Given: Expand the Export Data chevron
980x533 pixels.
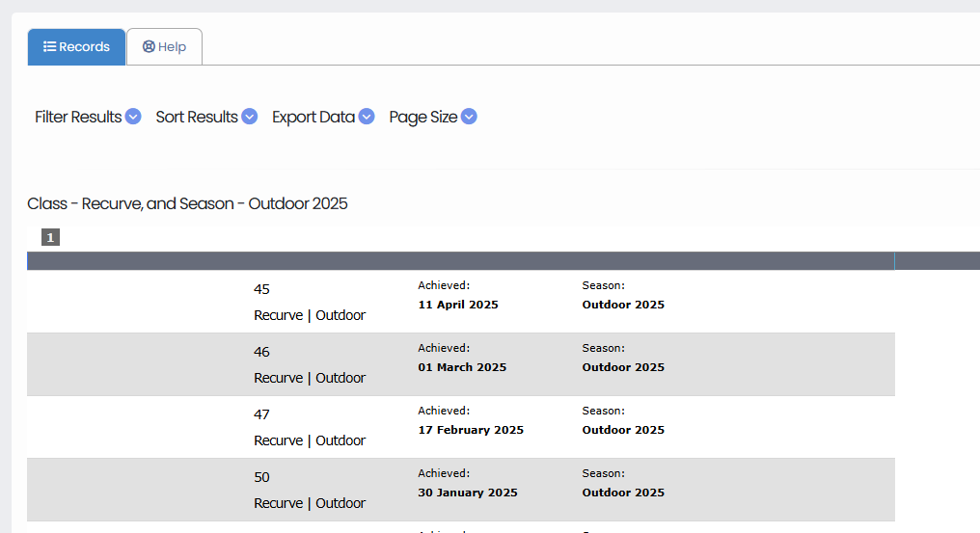Looking at the screenshot, I should (367, 117).
